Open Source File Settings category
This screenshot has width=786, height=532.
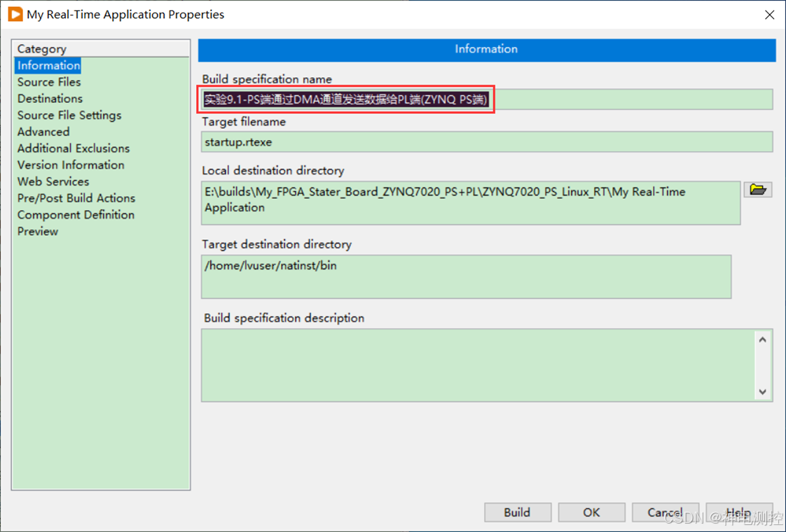pyautogui.click(x=69, y=115)
